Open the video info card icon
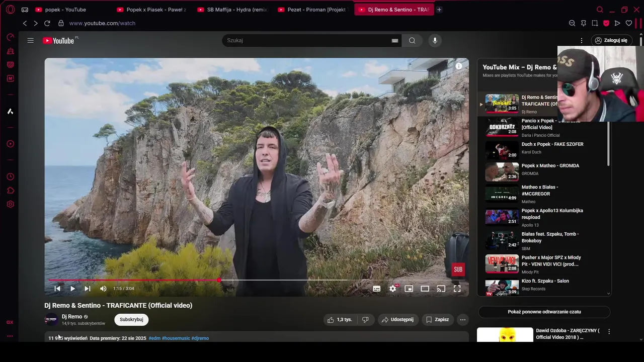 click(459, 66)
